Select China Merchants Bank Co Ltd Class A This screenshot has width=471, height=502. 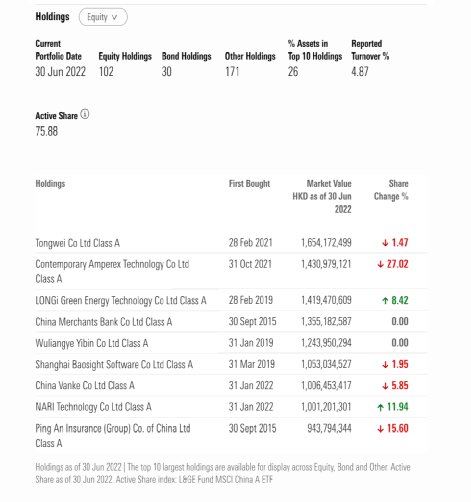(x=104, y=322)
